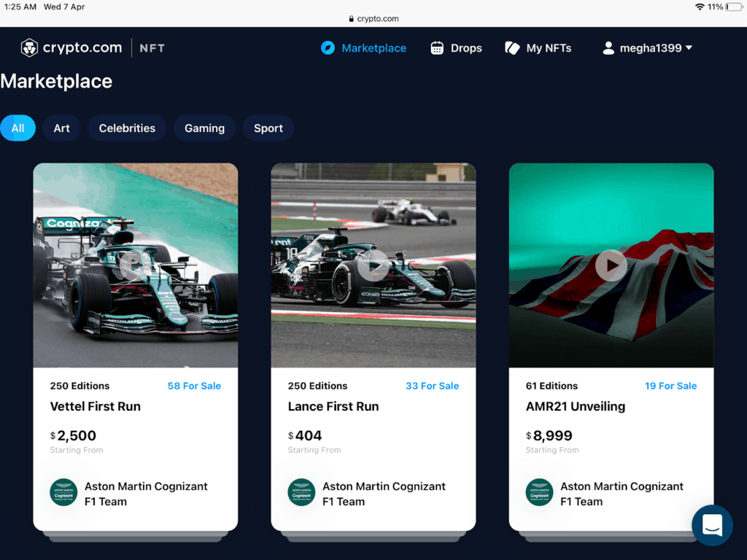
Task: Click the Wed 7 Apr date
Action: 64,7
